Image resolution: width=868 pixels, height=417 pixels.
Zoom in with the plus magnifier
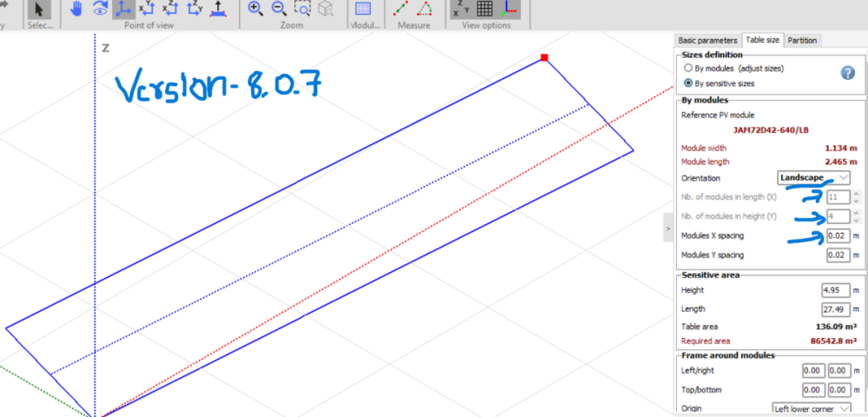(255, 9)
